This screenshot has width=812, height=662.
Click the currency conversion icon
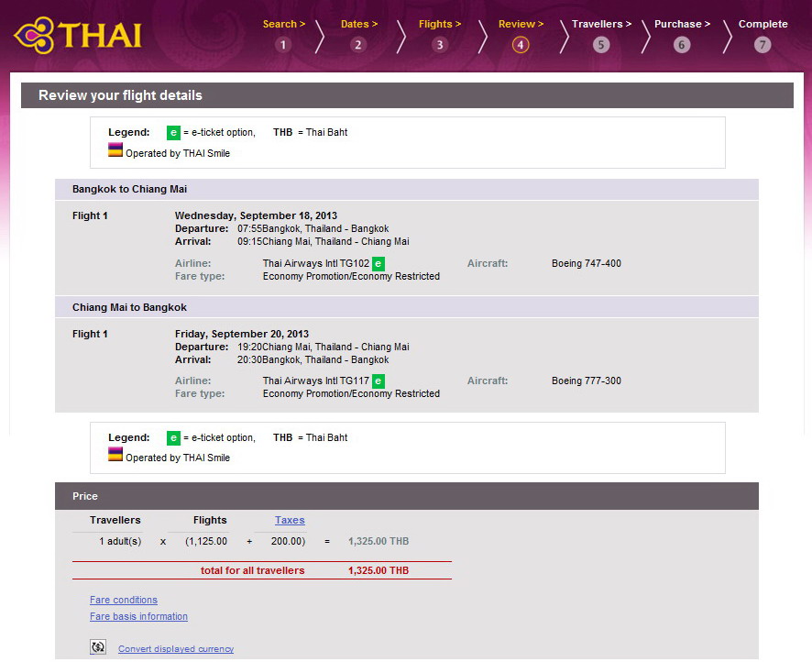[x=98, y=646]
